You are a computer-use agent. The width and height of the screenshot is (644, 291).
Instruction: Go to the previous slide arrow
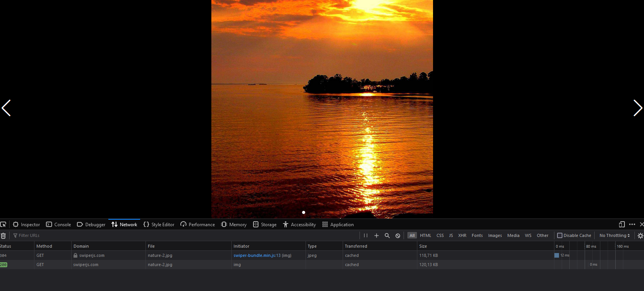pyautogui.click(x=7, y=108)
